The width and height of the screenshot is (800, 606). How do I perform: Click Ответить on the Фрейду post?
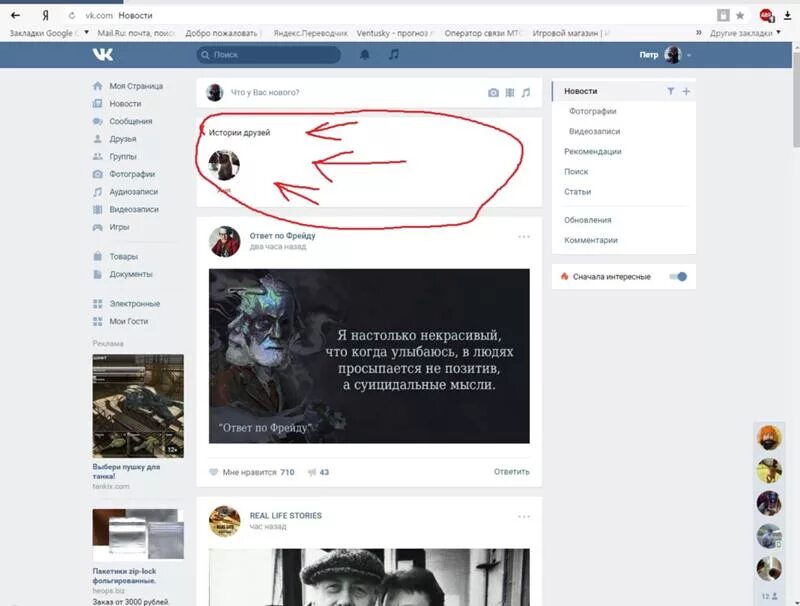[511, 471]
